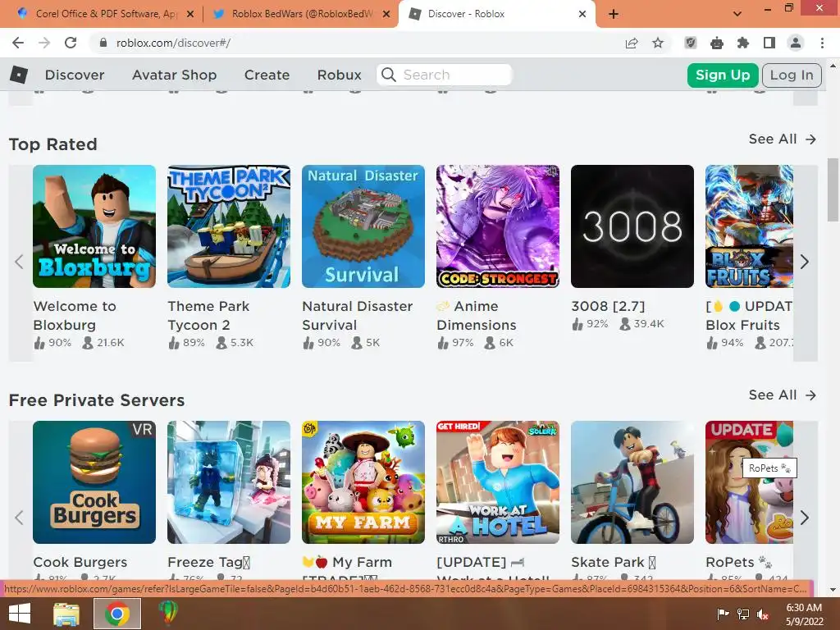This screenshot has height=630, width=840.
Task: Open the Natural Disaster Survival thumbnail
Action: tap(363, 226)
